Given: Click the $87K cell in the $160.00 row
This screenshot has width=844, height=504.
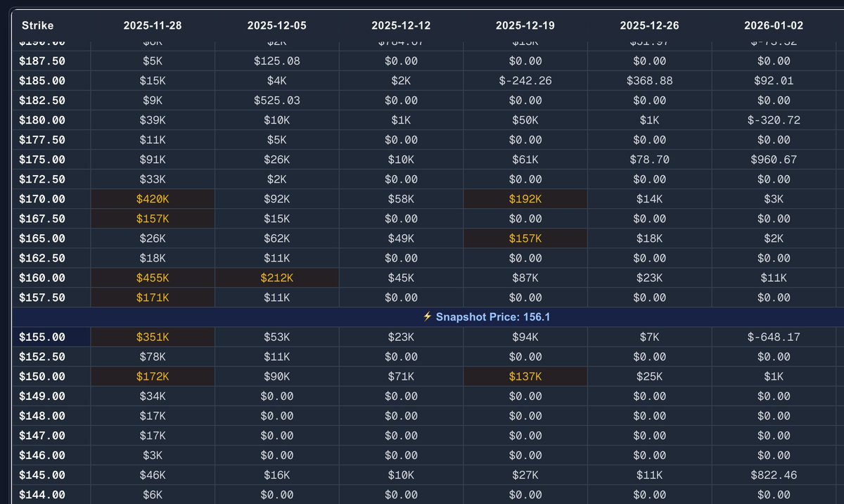Looking at the screenshot, I should [x=525, y=278].
